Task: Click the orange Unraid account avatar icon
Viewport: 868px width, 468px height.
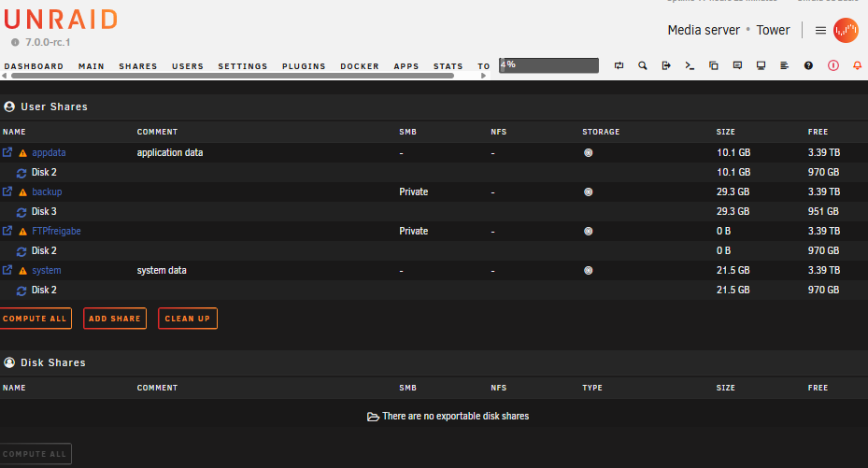Action: [x=846, y=31]
